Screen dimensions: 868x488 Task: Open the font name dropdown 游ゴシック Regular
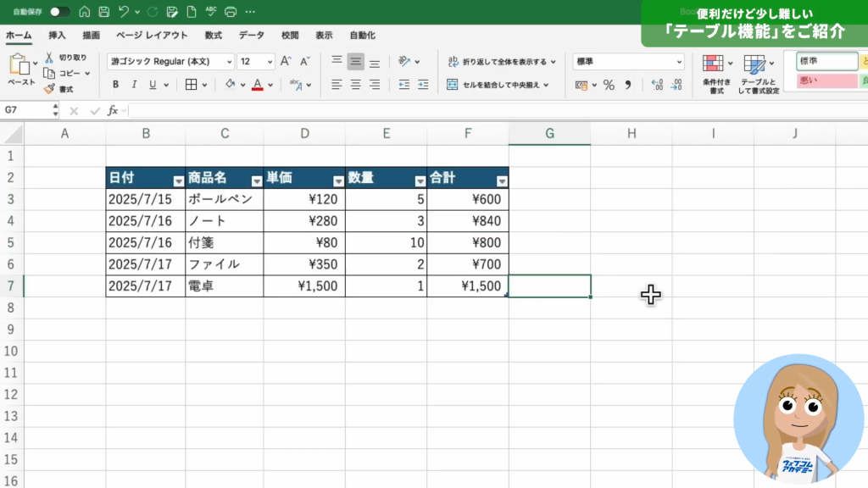[x=170, y=62]
